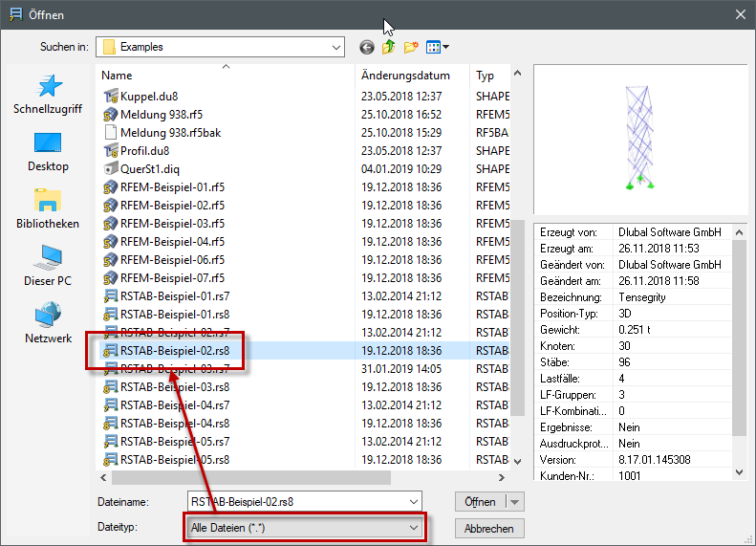This screenshot has height=546, width=756.
Task: Click the Bezeichnung value Tensegrity
Action: coord(642,297)
